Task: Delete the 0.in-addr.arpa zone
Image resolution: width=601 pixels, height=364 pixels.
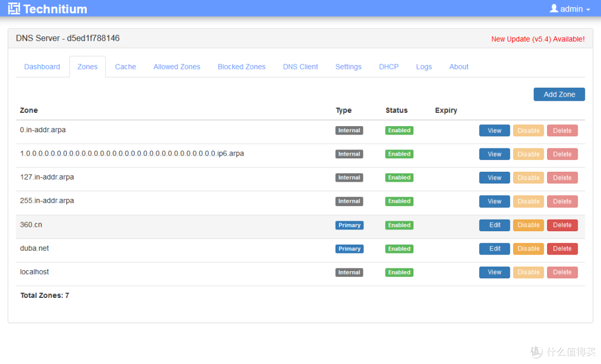Action: pos(562,131)
